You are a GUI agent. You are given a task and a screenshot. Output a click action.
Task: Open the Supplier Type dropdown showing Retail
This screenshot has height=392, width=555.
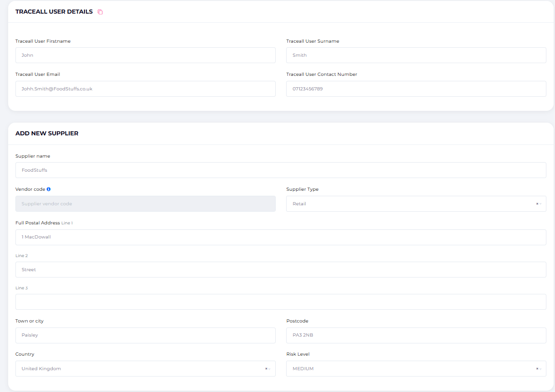pyautogui.click(x=409, y=204)
